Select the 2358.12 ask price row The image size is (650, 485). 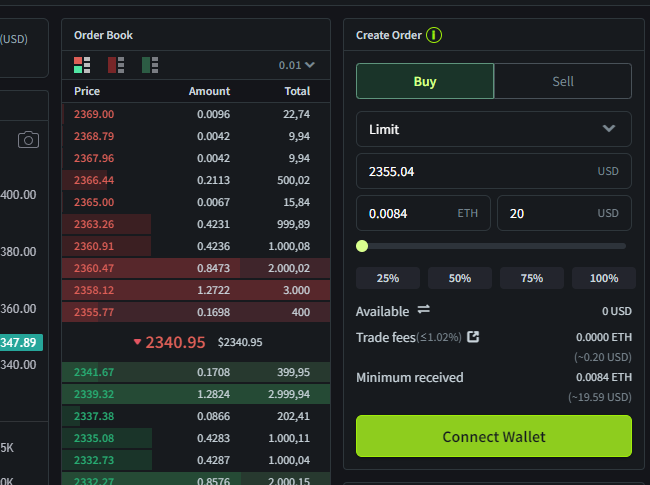tap(196, 290)
